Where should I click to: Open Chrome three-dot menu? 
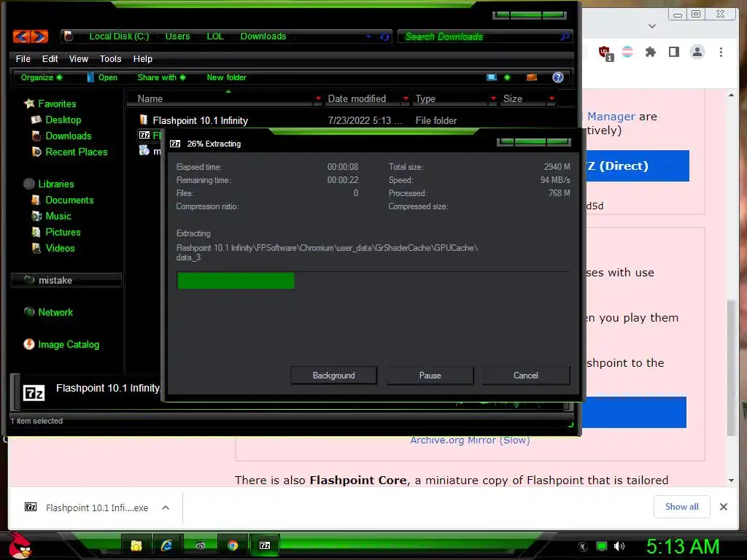(721, 52)
